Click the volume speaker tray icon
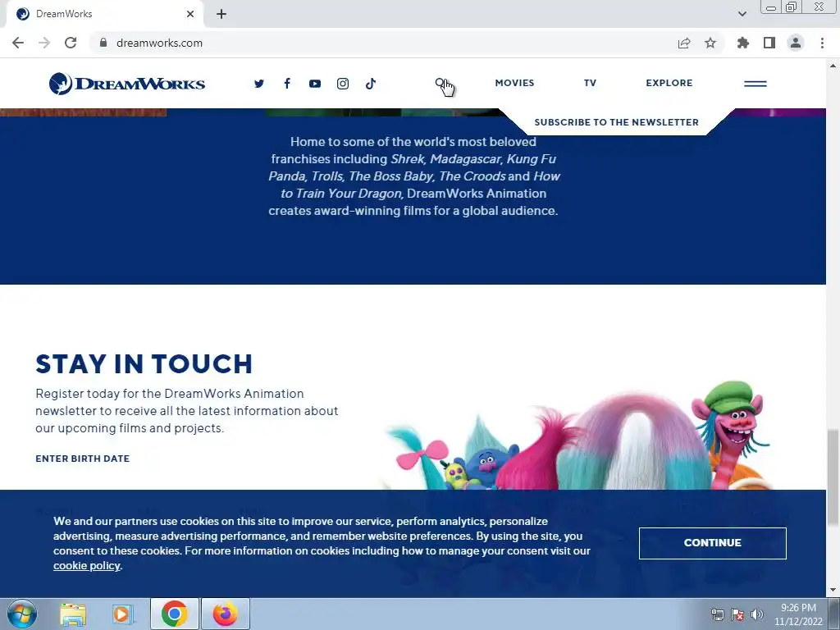840x630 pixels. (757, 614)
